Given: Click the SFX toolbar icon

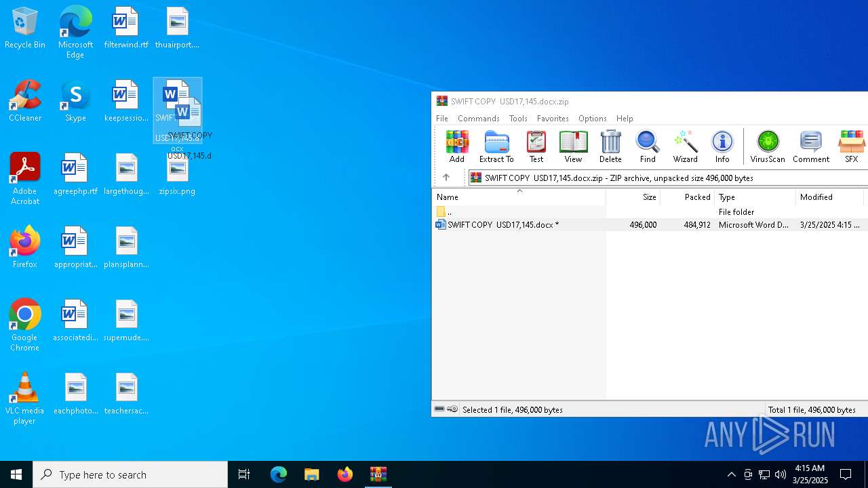Looking at the screenshot, I should pos(851,147).
